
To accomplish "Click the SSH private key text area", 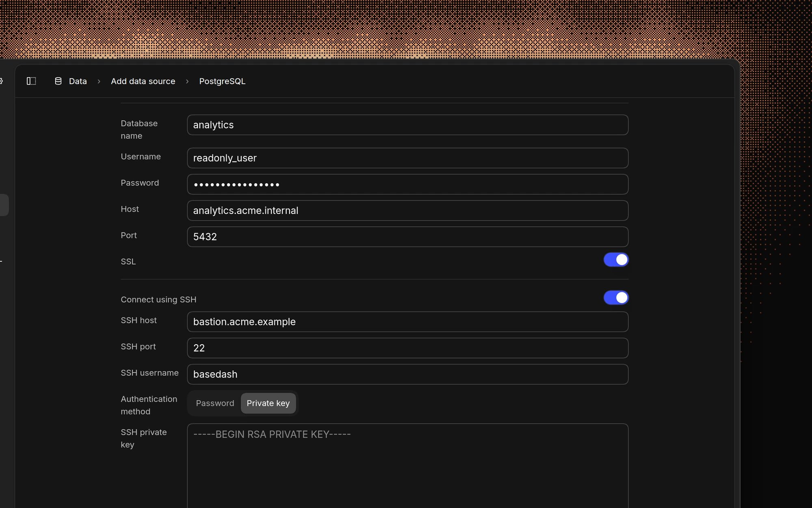I will [408, 466].
